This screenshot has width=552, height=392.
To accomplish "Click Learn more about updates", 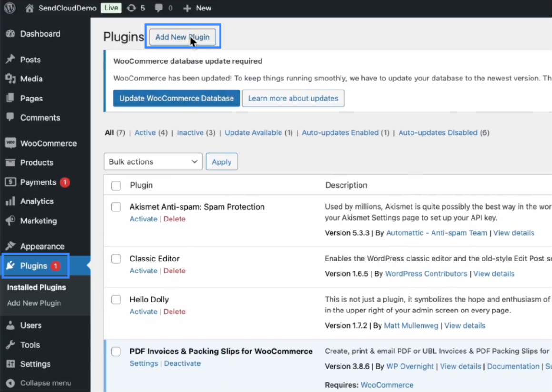I will [x=293, y=98].
